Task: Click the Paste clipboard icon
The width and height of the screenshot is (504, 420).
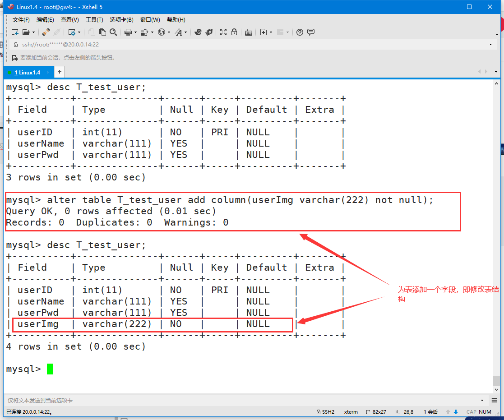Action: (102, 32)
